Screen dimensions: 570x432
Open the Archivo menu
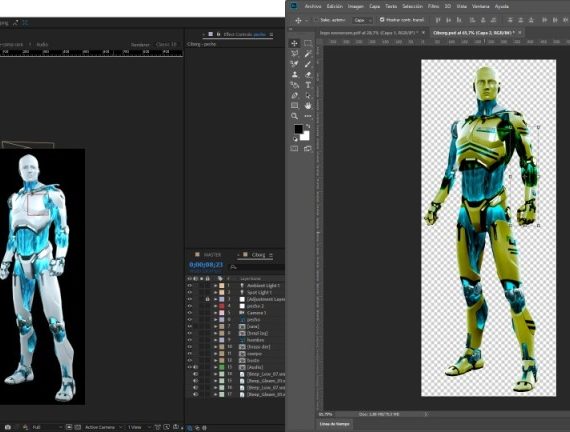tap(313, 6)
